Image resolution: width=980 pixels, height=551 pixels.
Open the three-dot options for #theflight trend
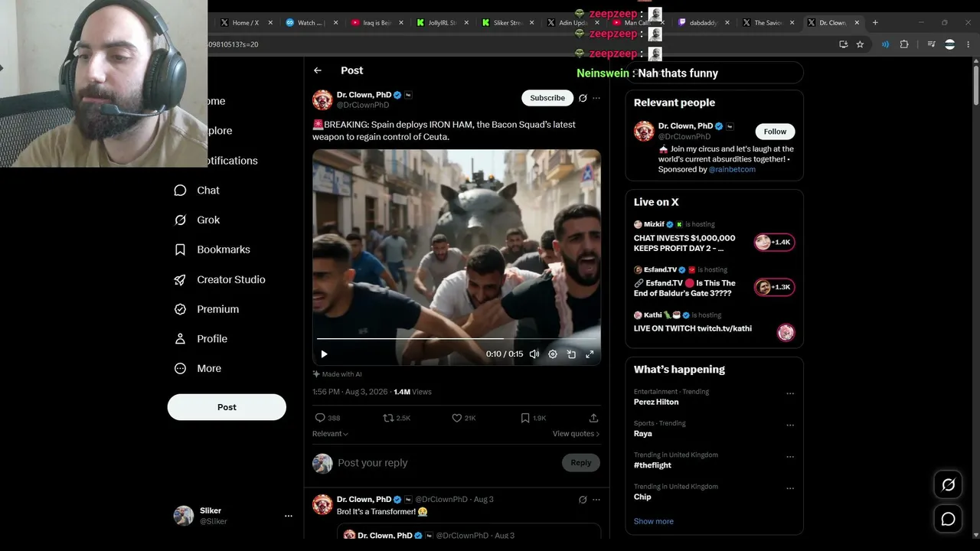click(790, 457)
